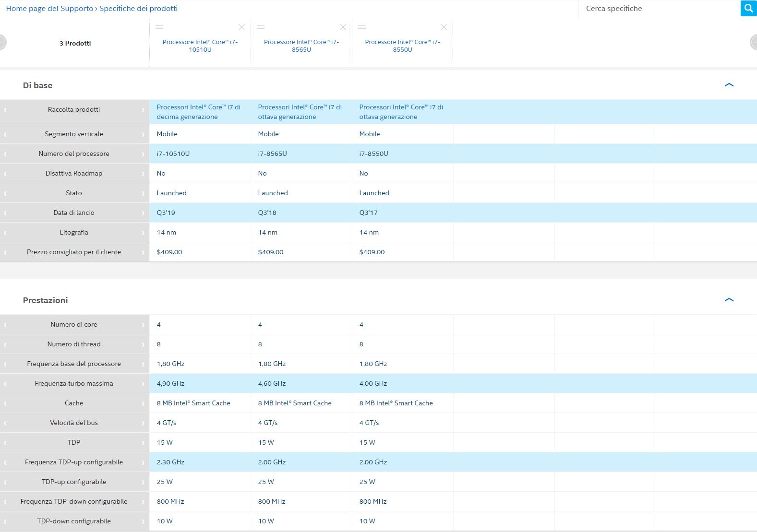Image resolution: width=757 pixels, height=532 pixels.
Task: Collapse the Prestazioni section
Action: click(x=729, y=300)
